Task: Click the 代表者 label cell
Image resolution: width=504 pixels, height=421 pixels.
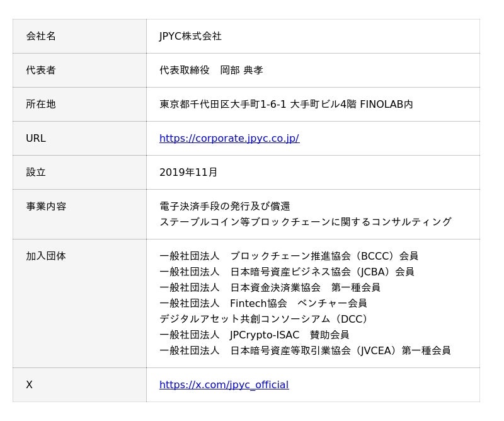Action: 41,71
